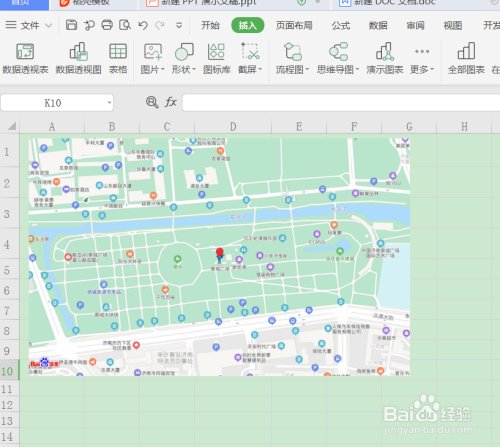Viewport: 500px width, 447px height.
Task: Open the 视图 ribbon tab
Action: point(453,25)
